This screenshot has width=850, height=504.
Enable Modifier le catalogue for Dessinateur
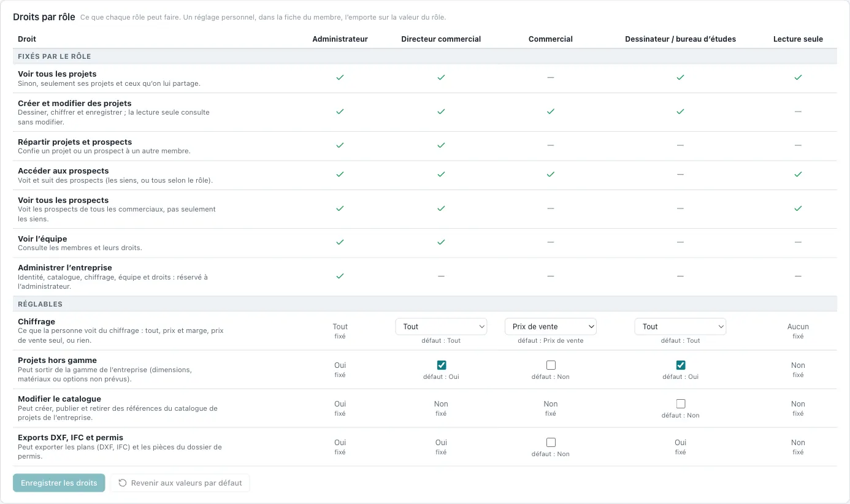pos(681,404)
